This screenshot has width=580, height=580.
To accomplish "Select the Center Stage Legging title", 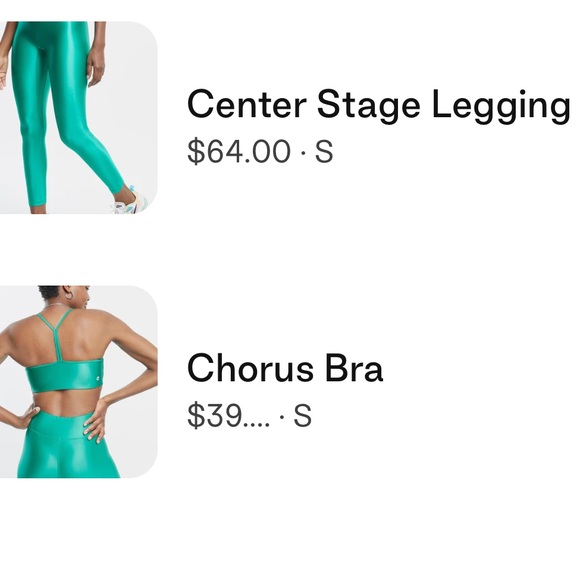I will pyautogui.click(x=379, y=105).
